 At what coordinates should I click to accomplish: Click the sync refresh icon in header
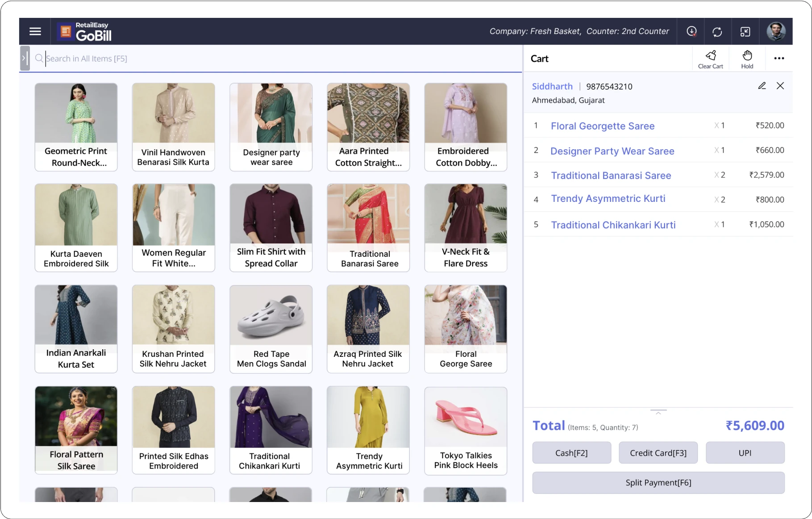(718, 31)
